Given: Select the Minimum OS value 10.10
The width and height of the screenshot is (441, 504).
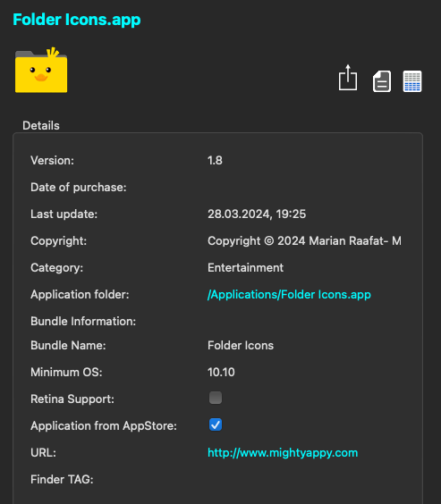Looking at the screenshot, I should point(221,373).
